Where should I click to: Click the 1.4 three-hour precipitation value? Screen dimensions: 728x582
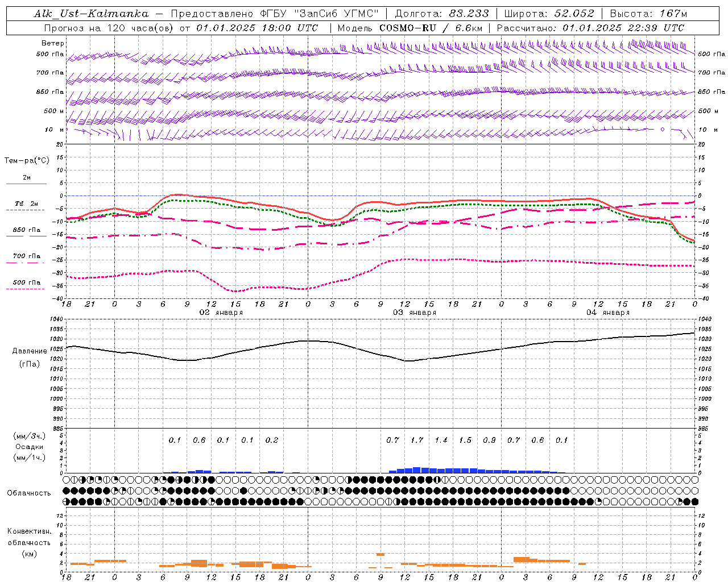(441, 440)
